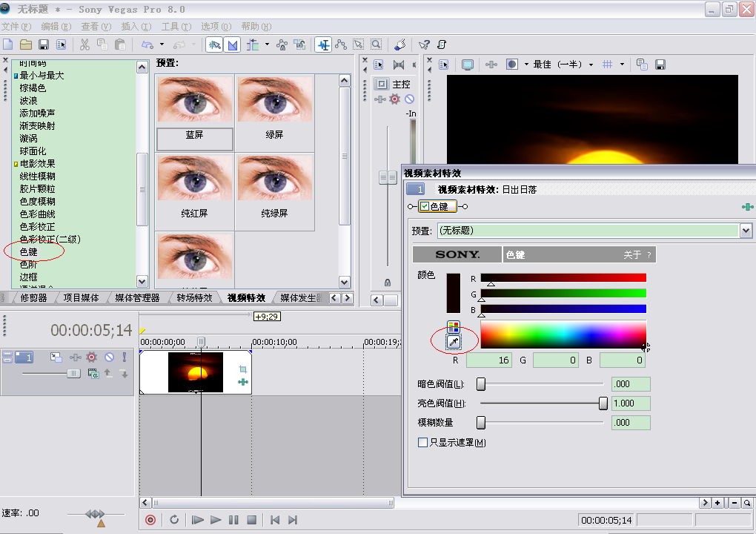Open overlays grid dropdown arrow
This screenshot has height=534, width=756.
click(x=622, y=65)
